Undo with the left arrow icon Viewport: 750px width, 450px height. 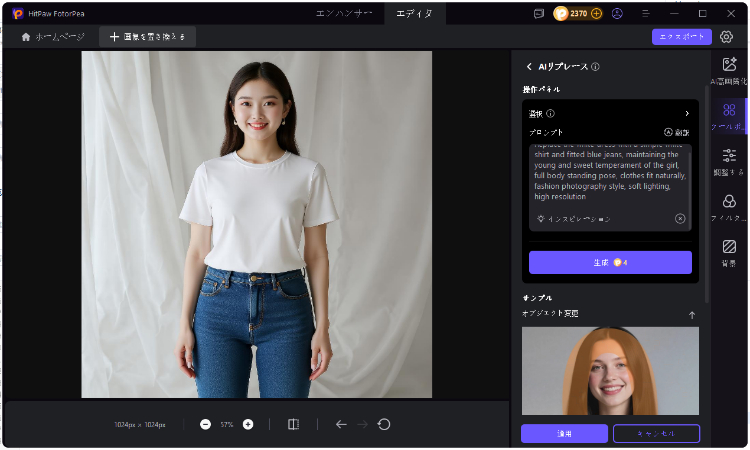(x=341, y=424)
